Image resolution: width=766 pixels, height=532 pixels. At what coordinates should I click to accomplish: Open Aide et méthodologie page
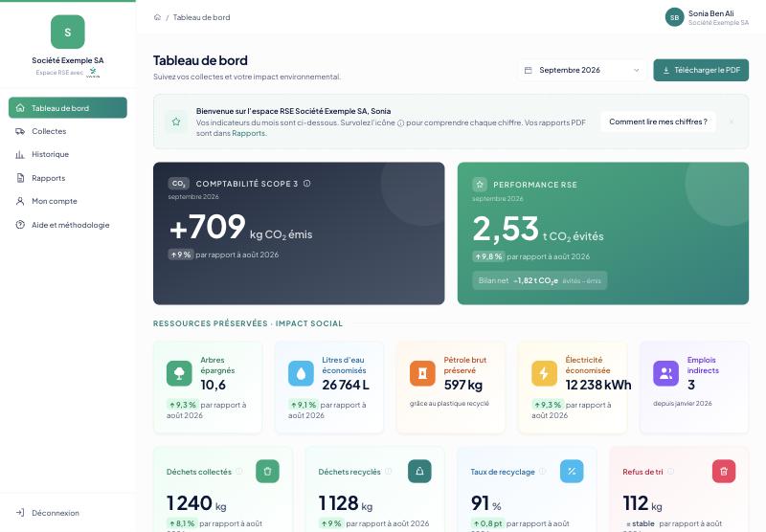tap(68, 225)
